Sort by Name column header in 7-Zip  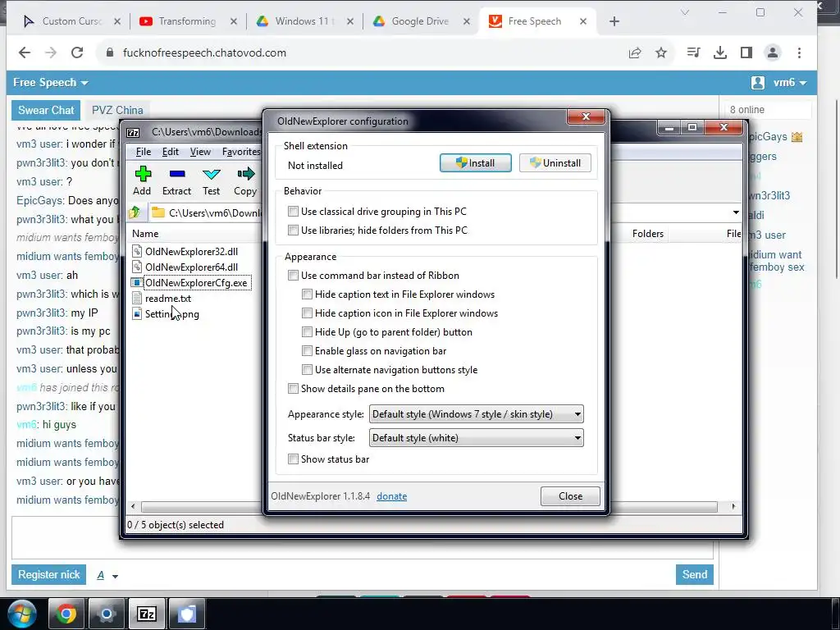click(x=145, y=234)
